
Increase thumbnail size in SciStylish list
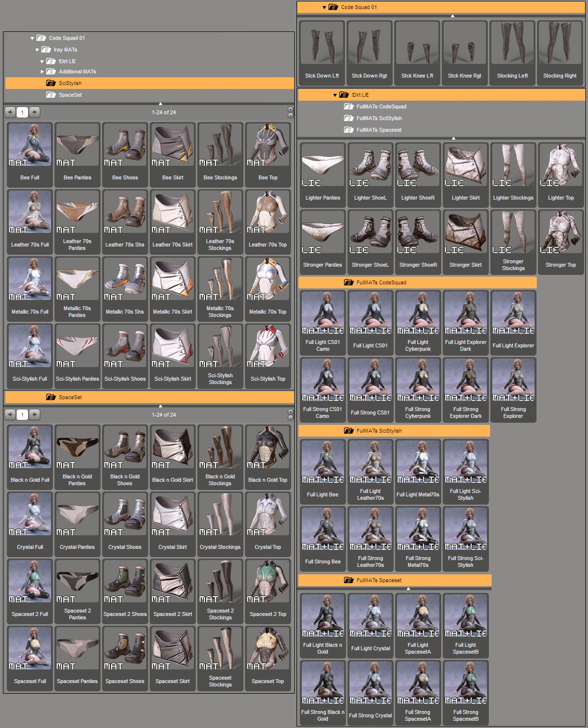[290, 109]
